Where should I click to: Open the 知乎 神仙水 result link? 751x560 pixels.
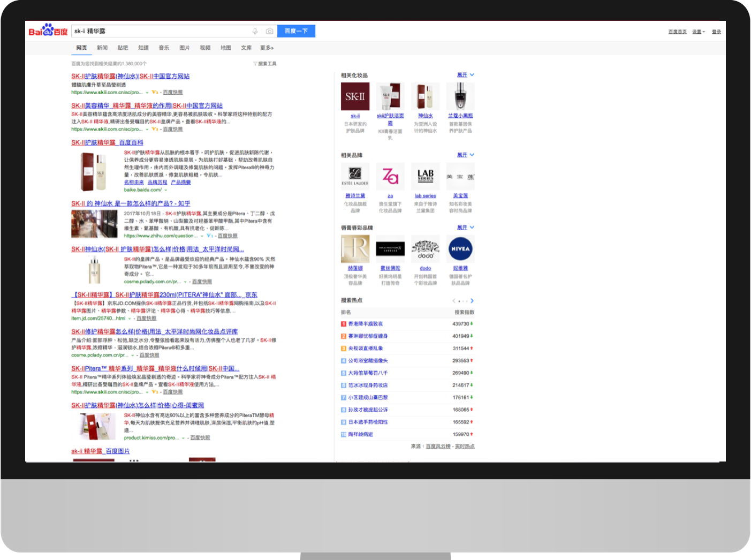tap(131, 203)
